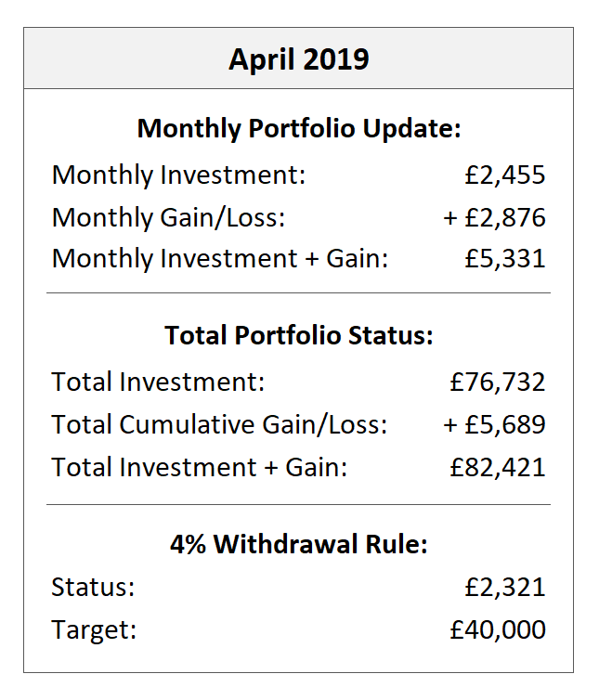Select the + £5,689 cumulative gain value
The height and width of the screenshot is (700, 599).
494,424
